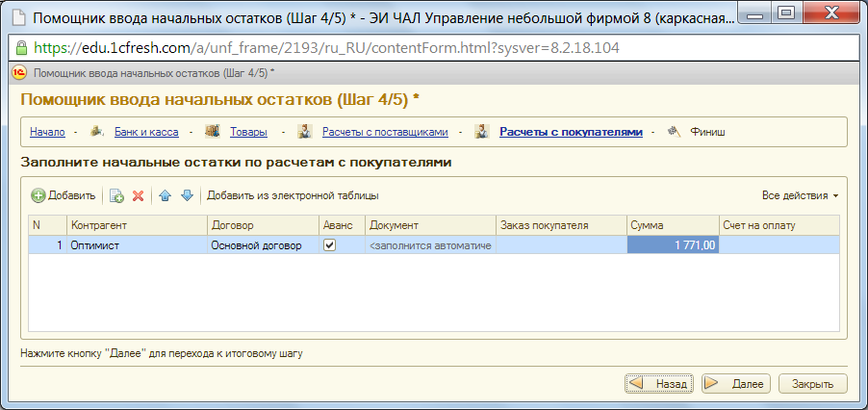Screen dimensions: 868x410
Task: Move row up with blue arrow
Action: point(165,196)
